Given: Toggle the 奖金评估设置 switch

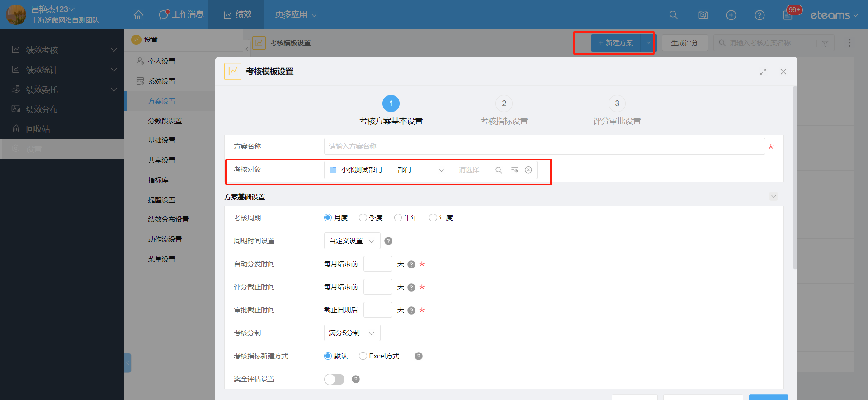Looking at the screenshot, I should coord(334,379).
